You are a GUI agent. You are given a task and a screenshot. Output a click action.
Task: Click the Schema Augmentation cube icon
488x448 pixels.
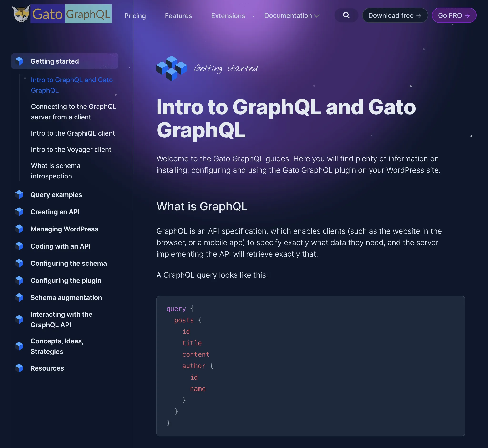coord(20,297)
